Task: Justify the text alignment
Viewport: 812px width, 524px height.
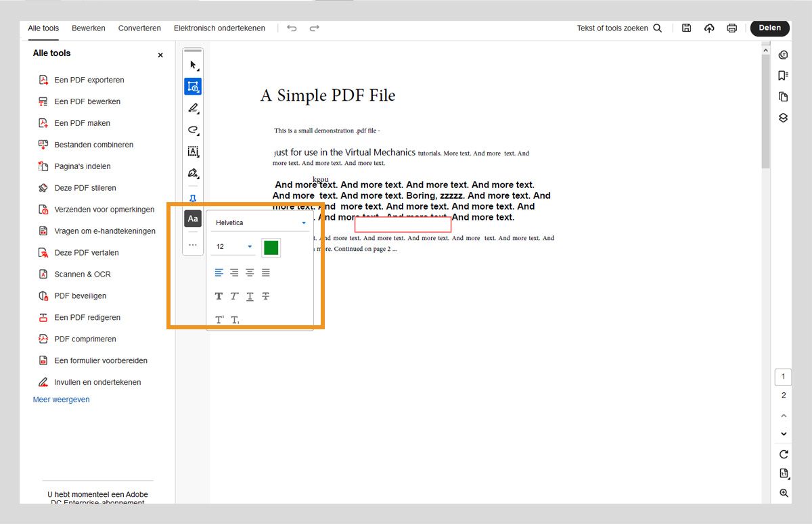Action: (x=266, y=272)
